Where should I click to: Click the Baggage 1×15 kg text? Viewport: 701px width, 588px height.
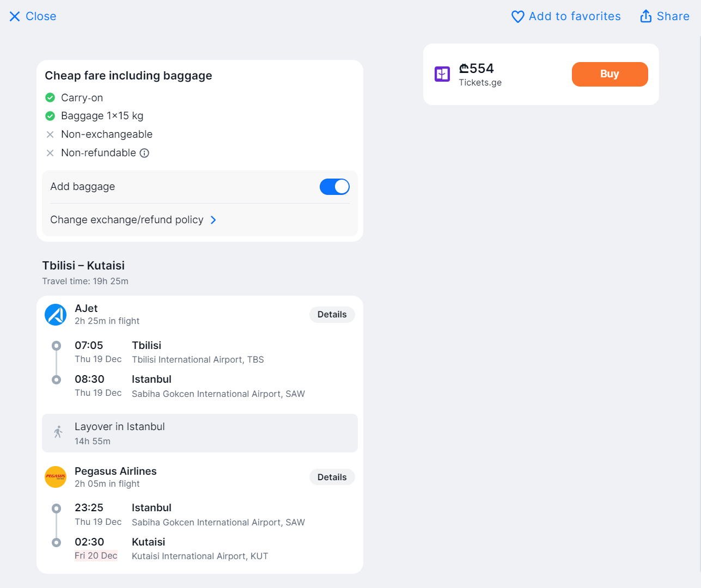(x=102, y=116)
